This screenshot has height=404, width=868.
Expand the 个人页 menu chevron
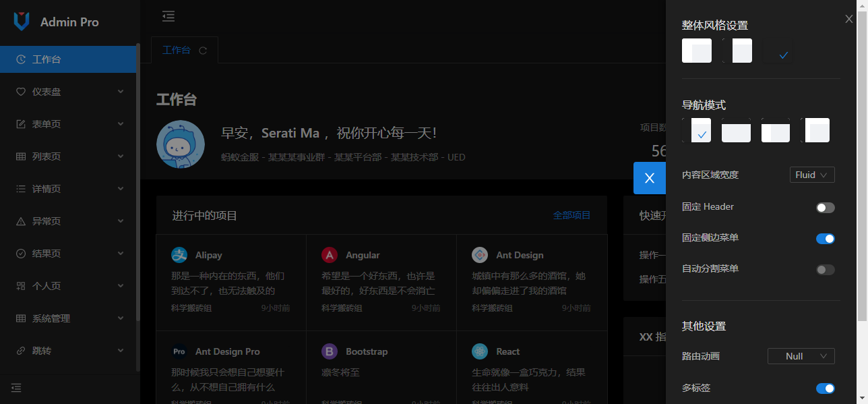coord(121,286)
